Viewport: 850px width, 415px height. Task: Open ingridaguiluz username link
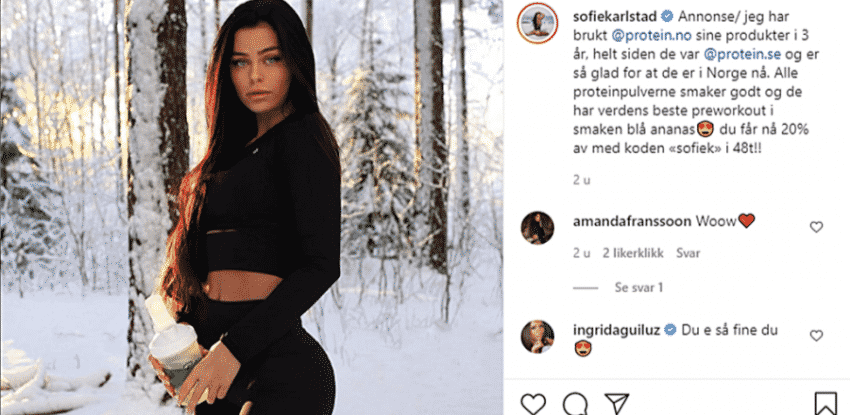point(616,330)
